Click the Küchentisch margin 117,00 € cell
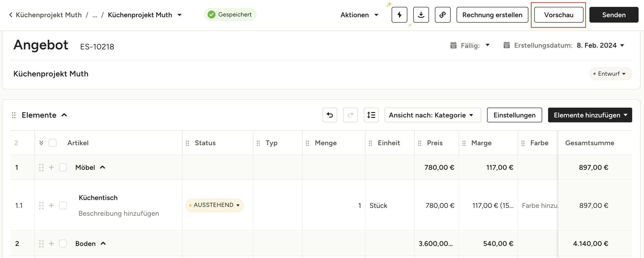 coord(488,206)
